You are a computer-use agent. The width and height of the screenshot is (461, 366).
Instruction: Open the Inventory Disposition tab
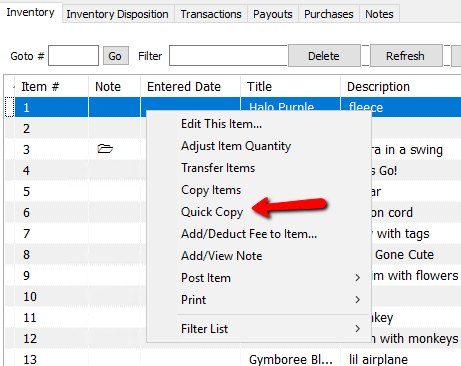coord(117,14)
